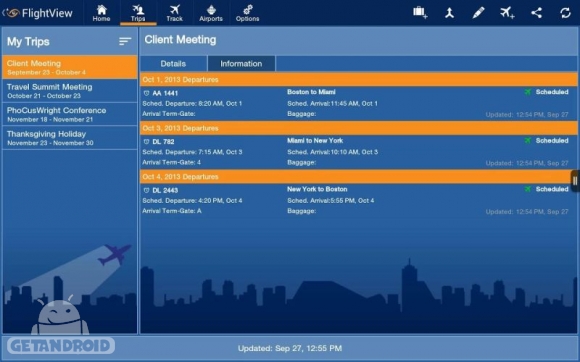Click the green plane status icon for New York to Boston
This screenshot has height=362, width=580.
(x=528, y=189)
